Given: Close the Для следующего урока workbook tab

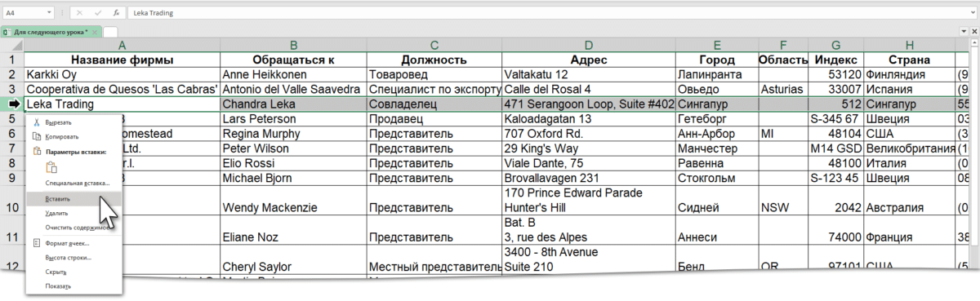Looking at the screenshot, I should point(96,32).
